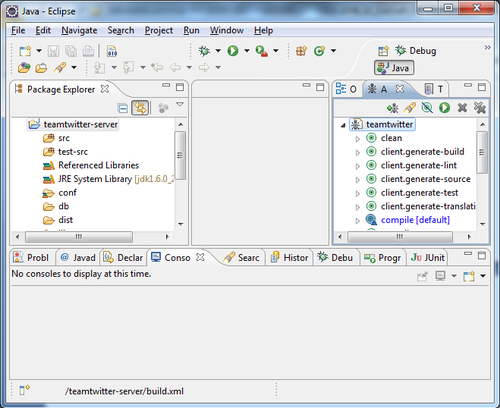
Task: Collapse All in Package Explorer
Action: [123, 108]
